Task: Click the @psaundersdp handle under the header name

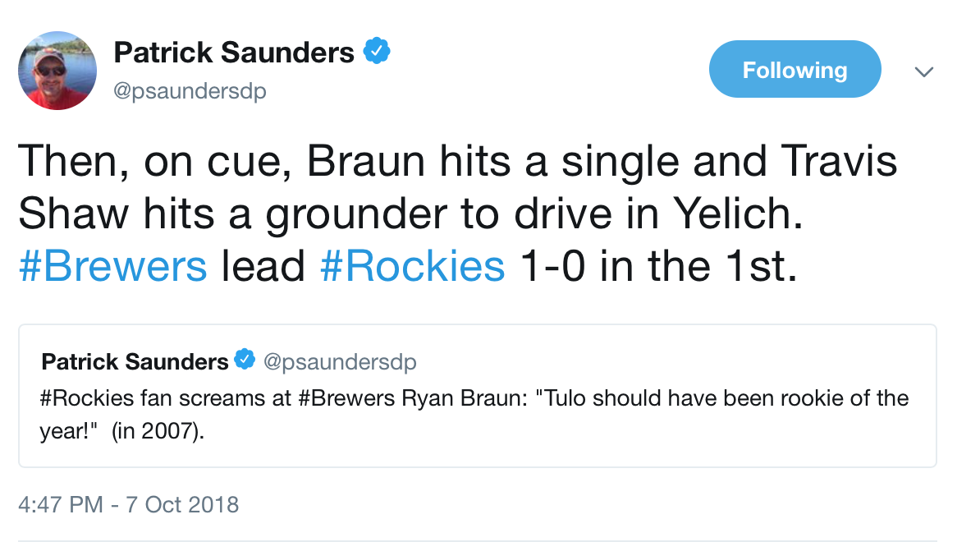Action: click(190, 91)
